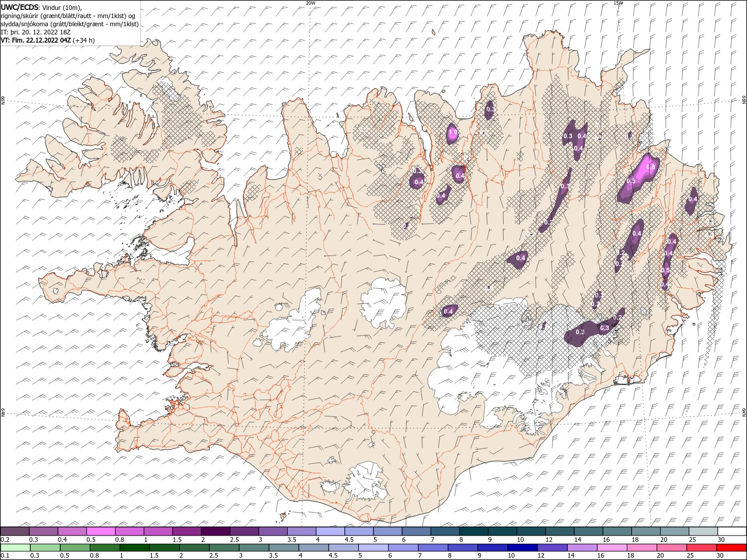Pick the purple 12 swatch in rain legend
The height and width of the screenshot is (560, 747).
pos(551,548)
